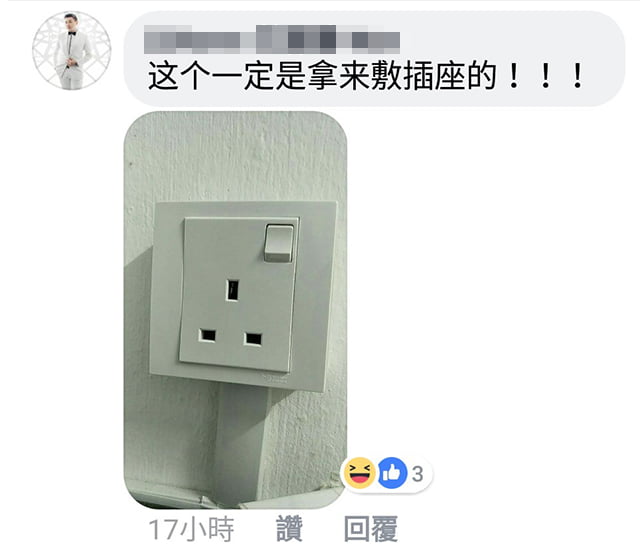Click the rocker switch on the socket
The width and height of the screenshot is (640, 550).
(279, 243)
